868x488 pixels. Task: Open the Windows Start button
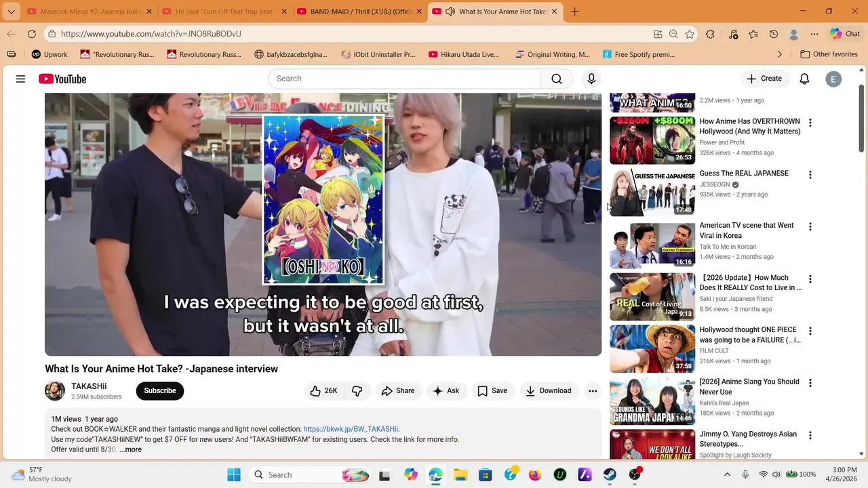pyautogui.click(x=234, y=474)
